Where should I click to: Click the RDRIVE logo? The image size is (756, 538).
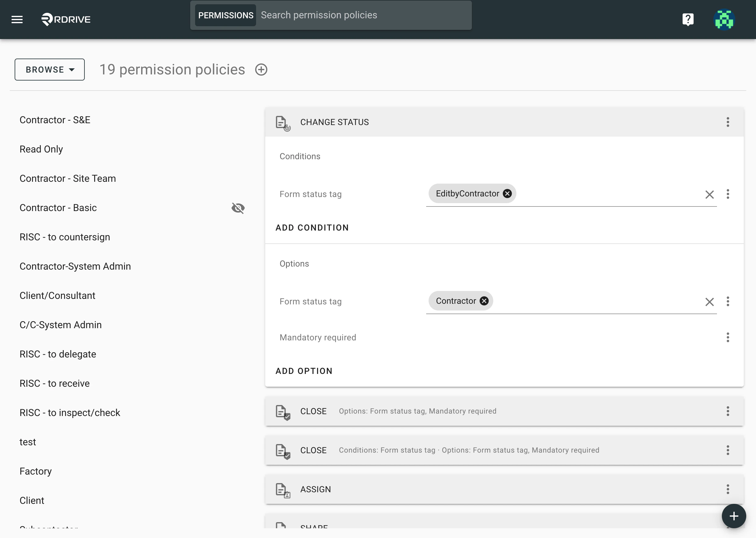pyautogui.click(x=65, y=19)
